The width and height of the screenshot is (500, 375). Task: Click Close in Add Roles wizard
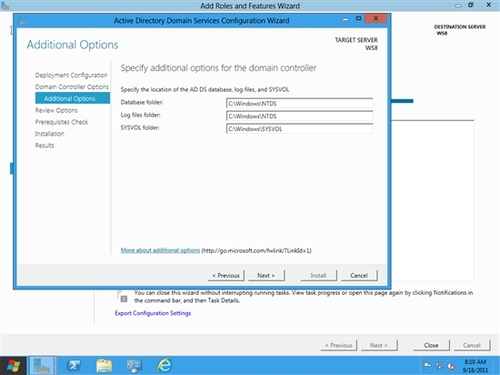point(431,345)
